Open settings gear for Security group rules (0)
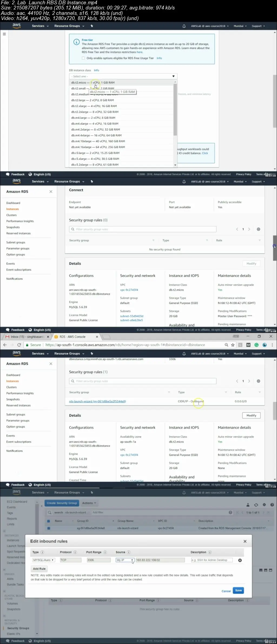Image resolution: width=277 pixels, height=644 pixels. (258, 229)
